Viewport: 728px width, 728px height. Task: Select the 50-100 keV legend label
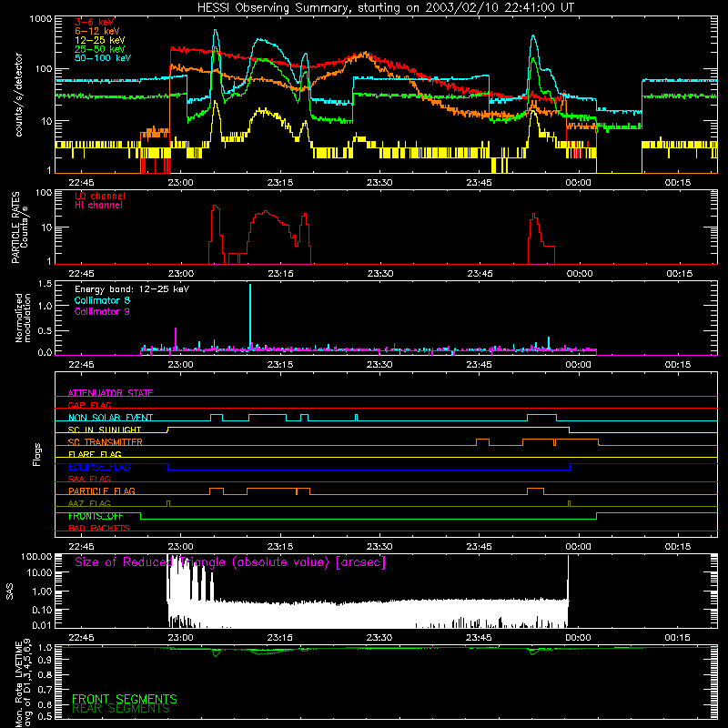tap(103, 58)
